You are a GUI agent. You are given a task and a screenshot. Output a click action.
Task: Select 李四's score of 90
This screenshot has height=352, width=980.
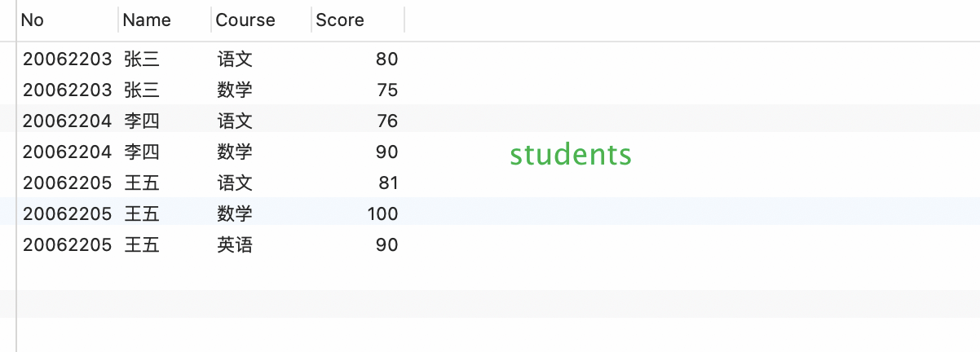click(x=387, y=152)
